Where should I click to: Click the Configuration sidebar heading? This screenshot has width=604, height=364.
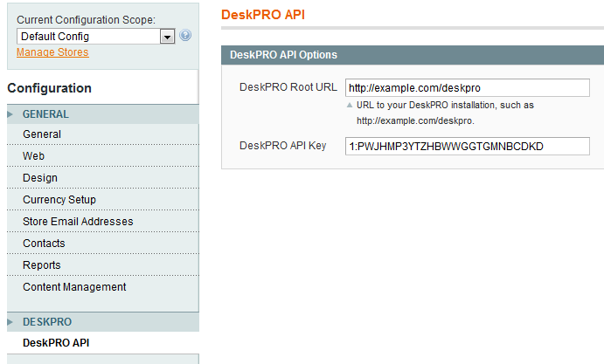pos(49,88)
